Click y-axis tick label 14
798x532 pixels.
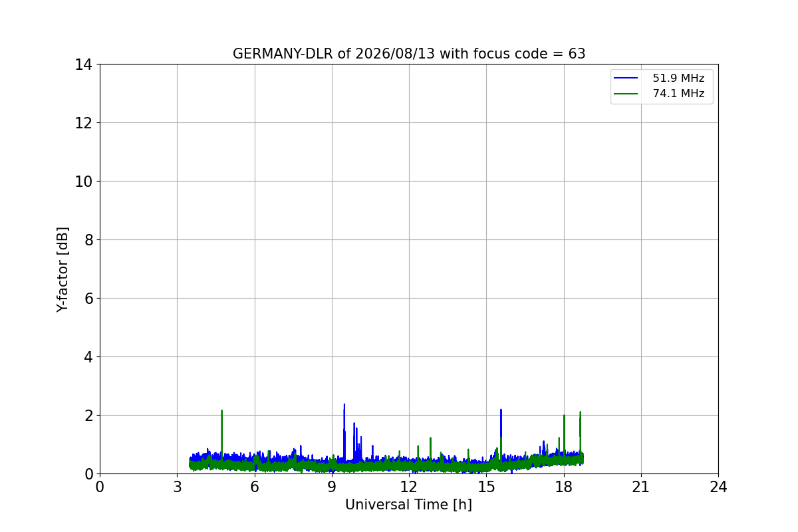[x=84, y=65]
